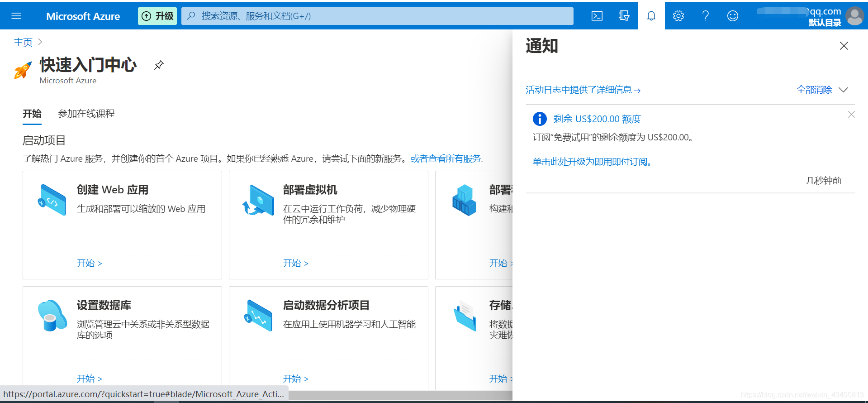Select the 开始 tab

click(x=32, y=114)
